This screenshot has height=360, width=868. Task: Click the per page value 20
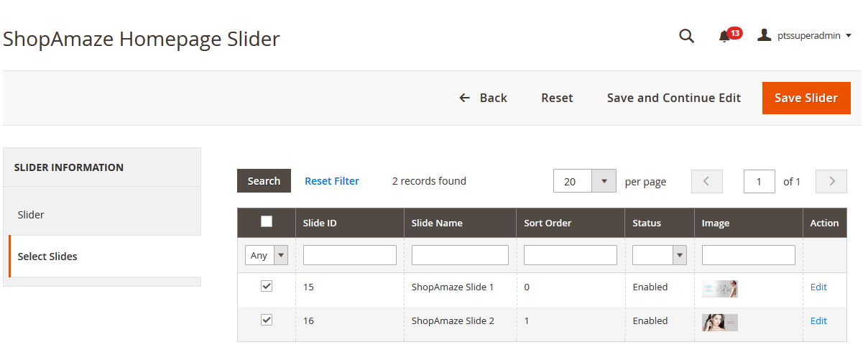tap(573, 181)
